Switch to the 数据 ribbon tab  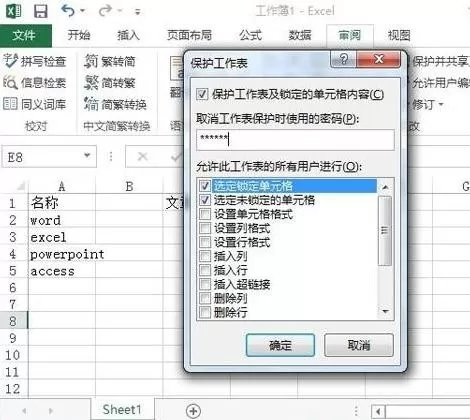point(300,35)
